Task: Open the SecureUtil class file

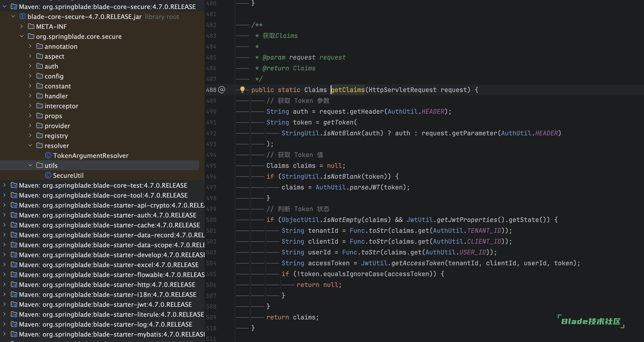Action: point(68,176)
